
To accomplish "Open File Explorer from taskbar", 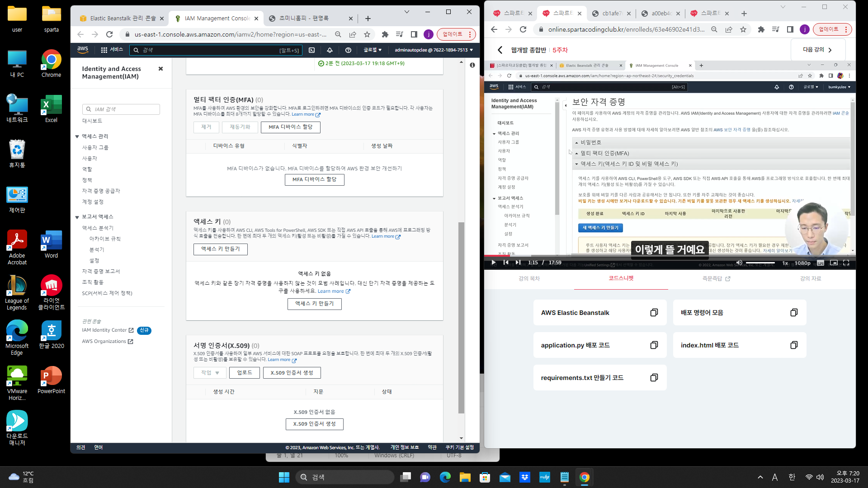I will coord(465,477).
